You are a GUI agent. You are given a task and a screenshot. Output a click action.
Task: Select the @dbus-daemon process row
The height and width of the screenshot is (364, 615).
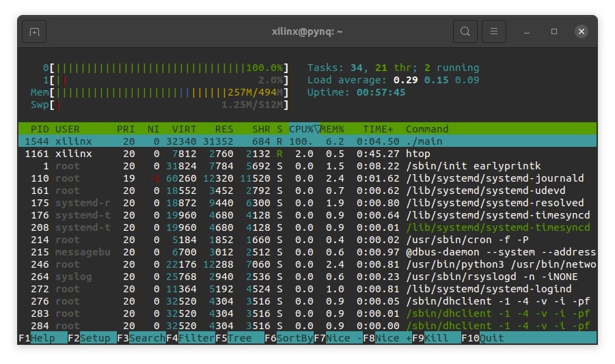[307, 252]
